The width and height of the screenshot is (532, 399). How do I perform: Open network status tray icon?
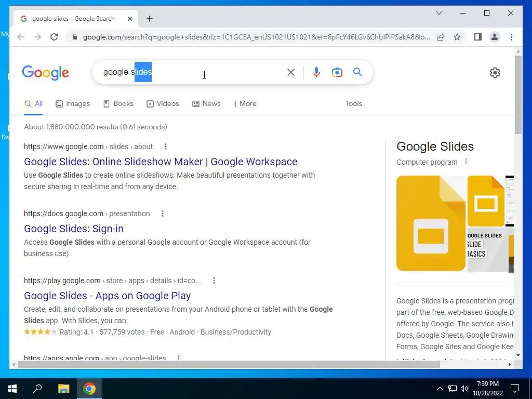(453, 389)
